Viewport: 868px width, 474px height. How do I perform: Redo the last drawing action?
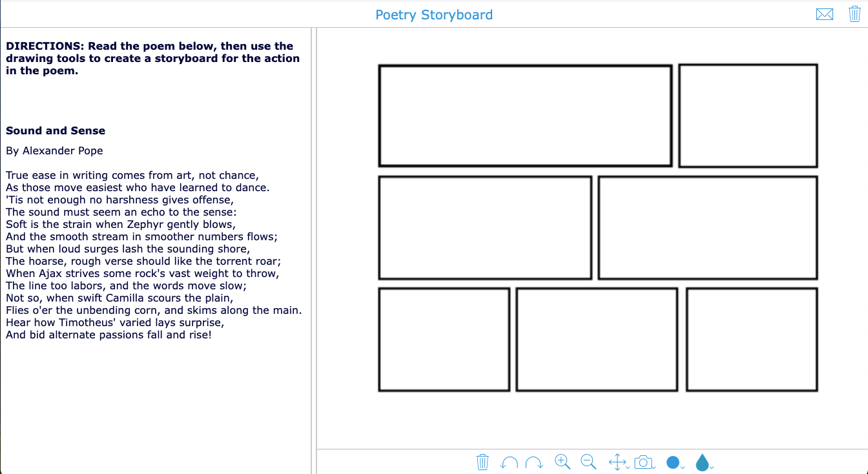[x=534, y=462]
